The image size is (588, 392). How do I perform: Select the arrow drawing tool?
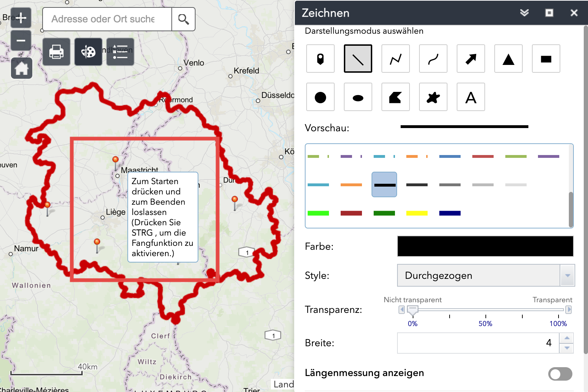pyautogui.click(x=471, y=59)
